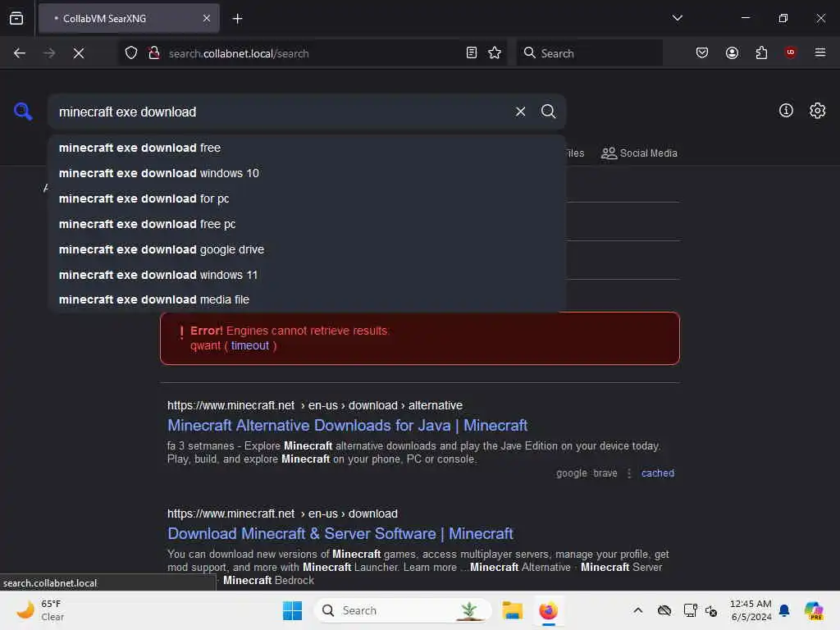This screenshot has width=840, height=630.
Task: Submit search with magnifier button
Action: pos(548,112)
